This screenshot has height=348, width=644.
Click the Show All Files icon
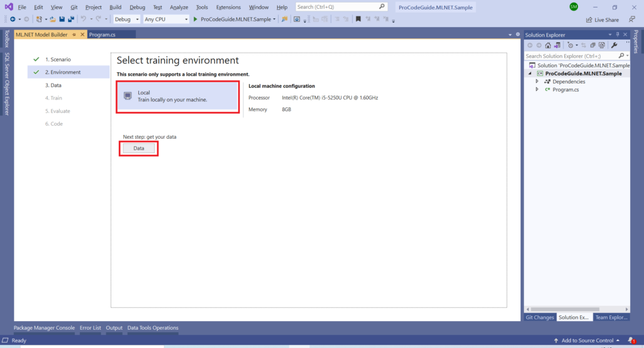point(602,46)
